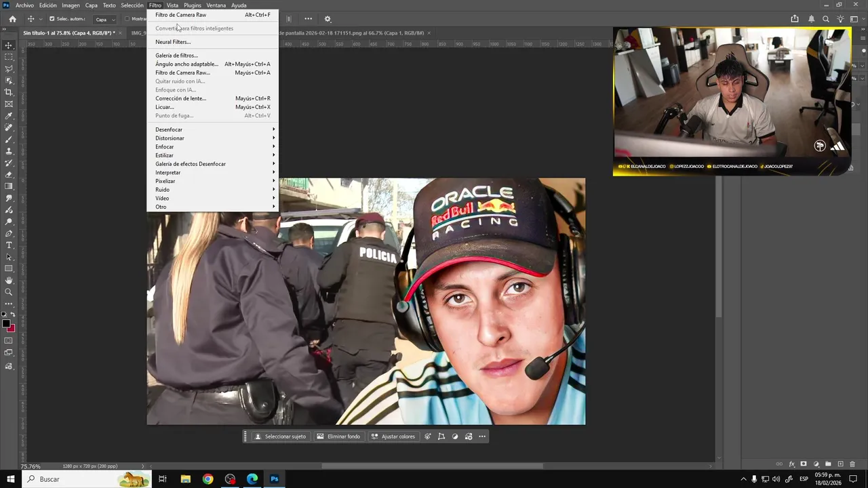Select the Object Selection tool
Viewport: 868px width, 488px height.
click(x=9, y=81)
